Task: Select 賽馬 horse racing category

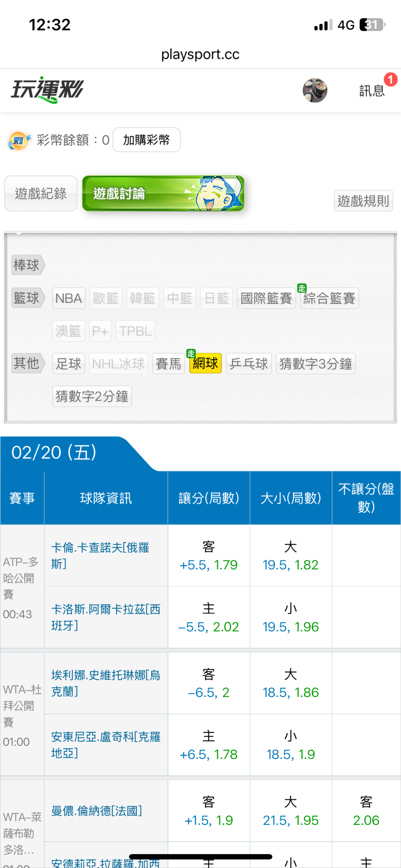Action: 169,364
